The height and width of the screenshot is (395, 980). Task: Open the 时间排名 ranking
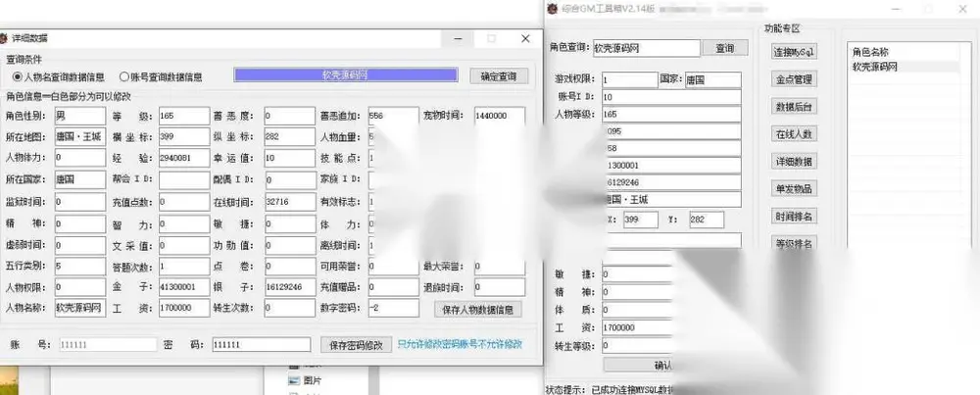coord(794,217)
